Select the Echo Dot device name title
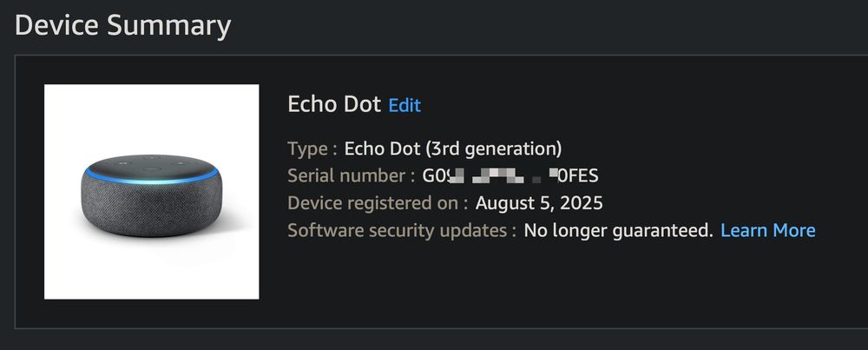The image size is (868, 350). [334, 105]
